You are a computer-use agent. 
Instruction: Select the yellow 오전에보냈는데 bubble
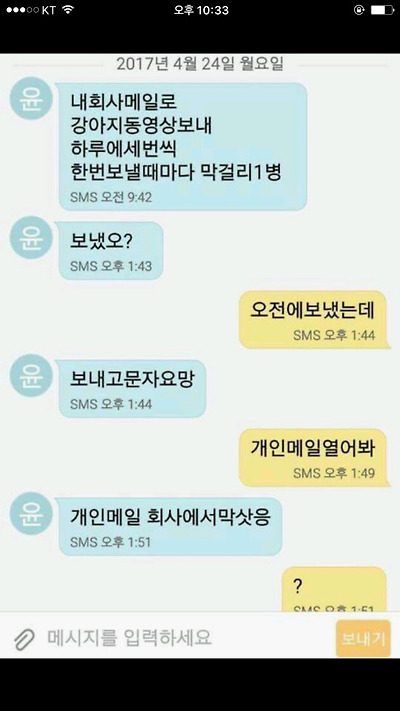tap(314, 320)
